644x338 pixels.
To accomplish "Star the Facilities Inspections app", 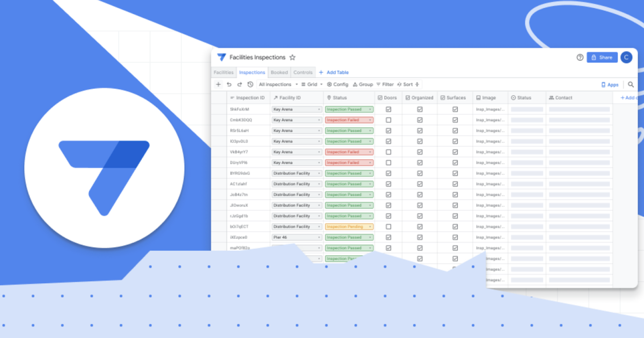I will pyautogui.click(x=292, y=57).
